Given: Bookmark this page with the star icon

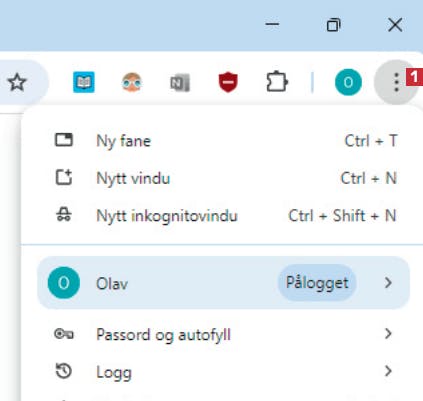Looking at the screenshot, I should point(17,82).
